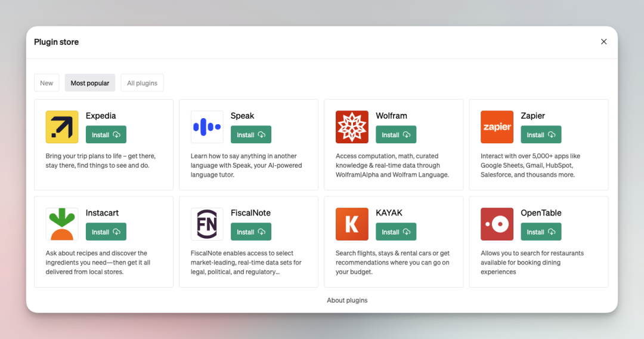Click the Instacart carrot logo
The height and width of the screenshot is (339, 644).
(x=62, y=224)
